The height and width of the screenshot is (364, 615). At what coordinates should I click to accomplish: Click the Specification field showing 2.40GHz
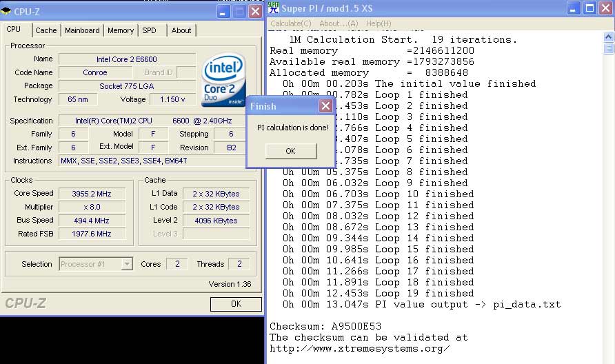(x=153, y=121)
